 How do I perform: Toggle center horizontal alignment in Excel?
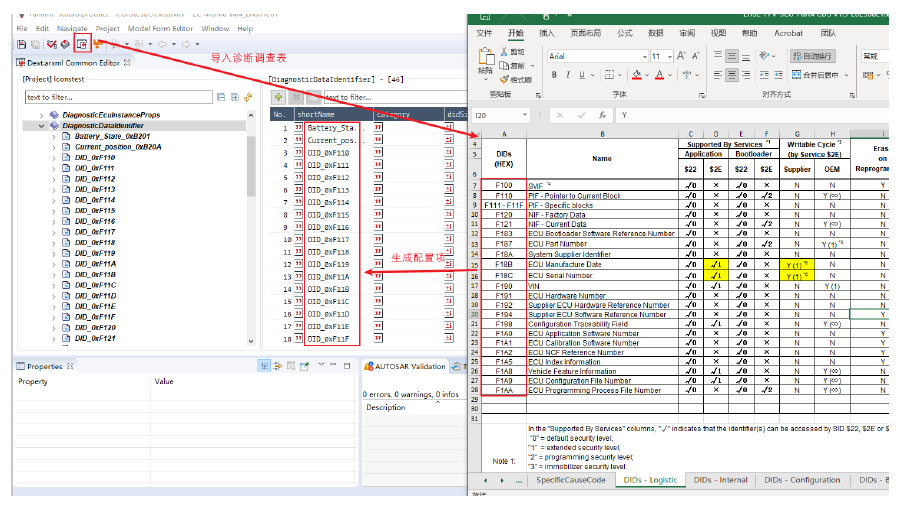coord(732,75)
